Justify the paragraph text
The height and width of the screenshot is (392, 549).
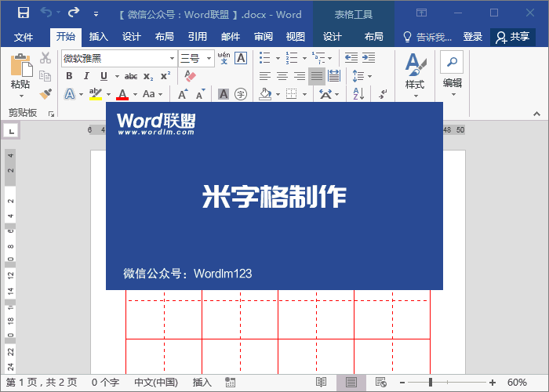point(317,76)
